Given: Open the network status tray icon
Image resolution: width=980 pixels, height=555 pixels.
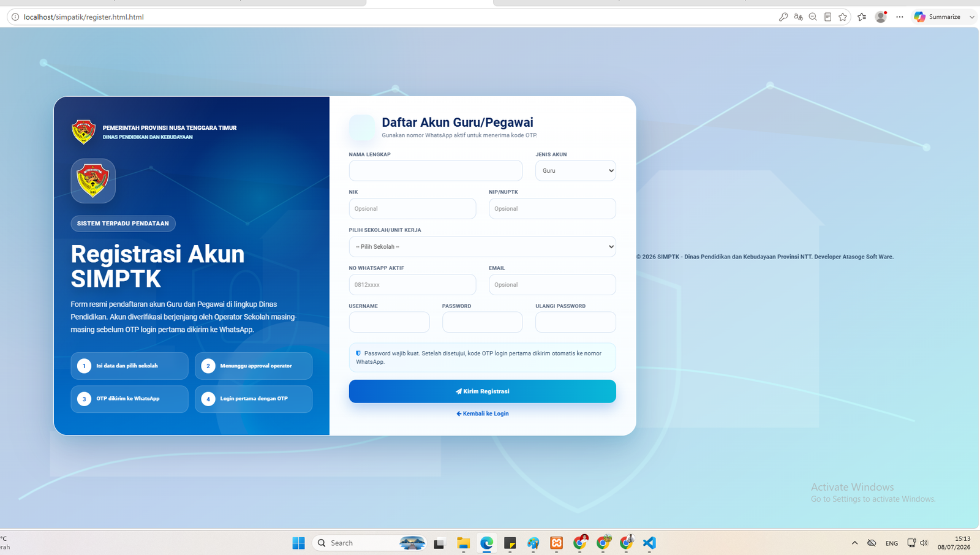Looking at the screenshot, I should point(911,543).
